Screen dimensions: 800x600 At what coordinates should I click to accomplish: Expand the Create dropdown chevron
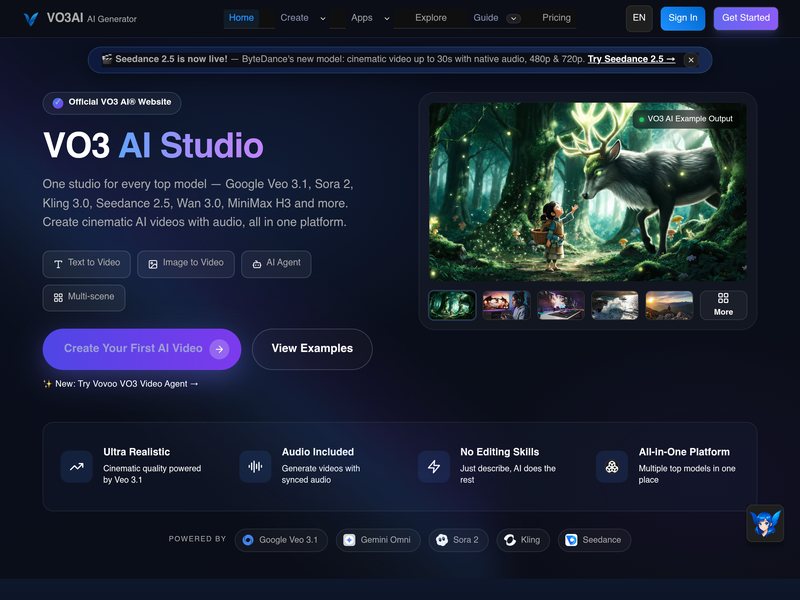pyautogui.click(x=323, y=18)
